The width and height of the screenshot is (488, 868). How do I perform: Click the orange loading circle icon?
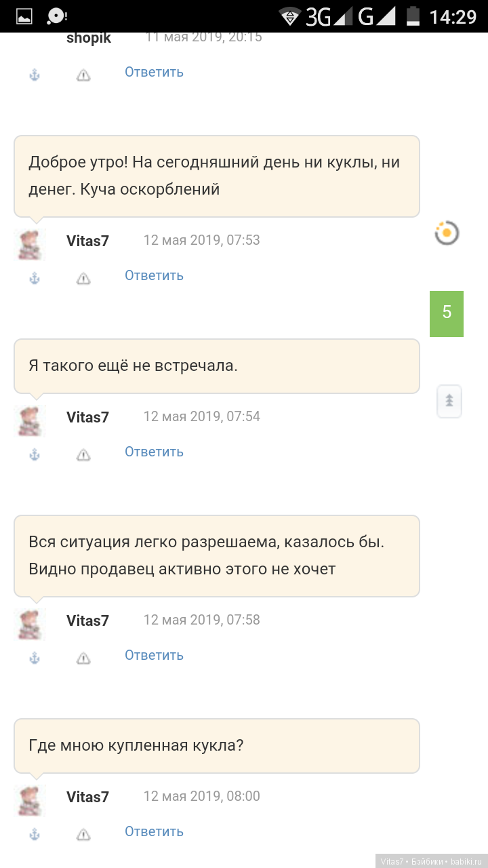point(447,233)
